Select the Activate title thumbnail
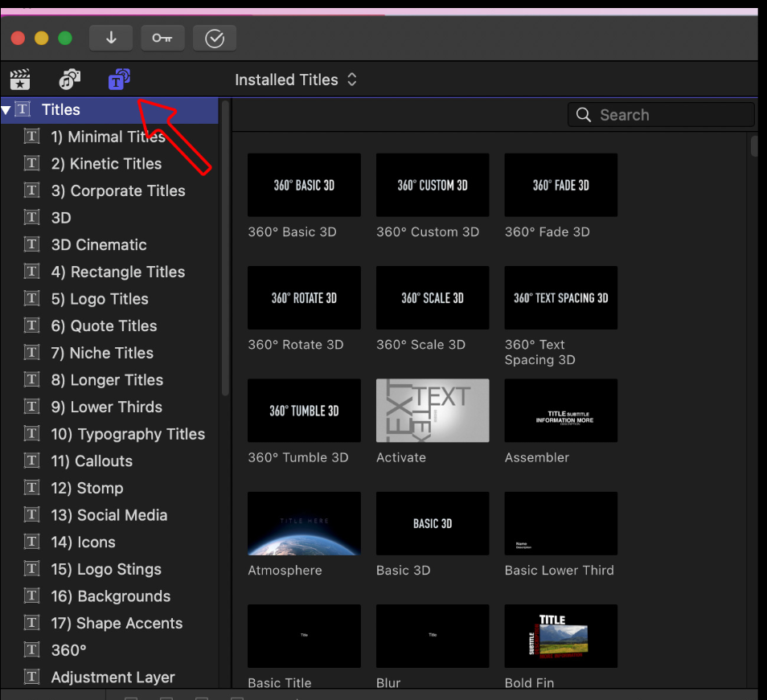Image resolution: width=767 pixels, height=700 pixels. click(433, 411)
